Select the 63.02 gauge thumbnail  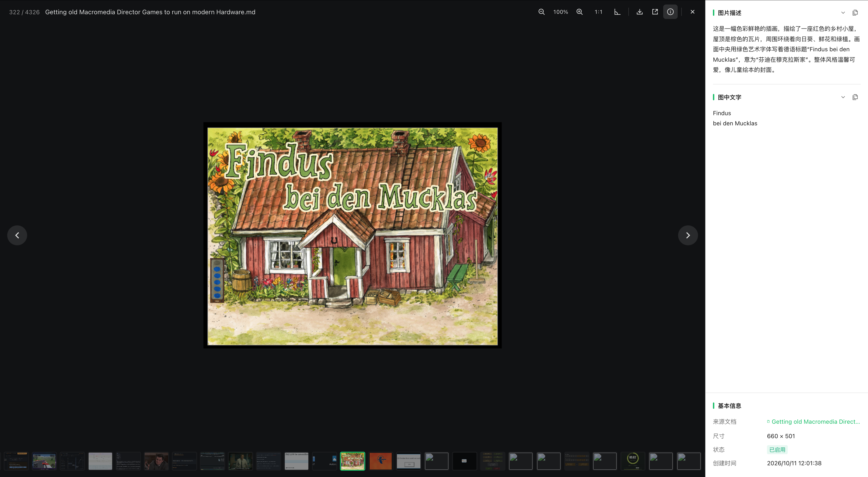pyautogui.click(x=633, y=461)
